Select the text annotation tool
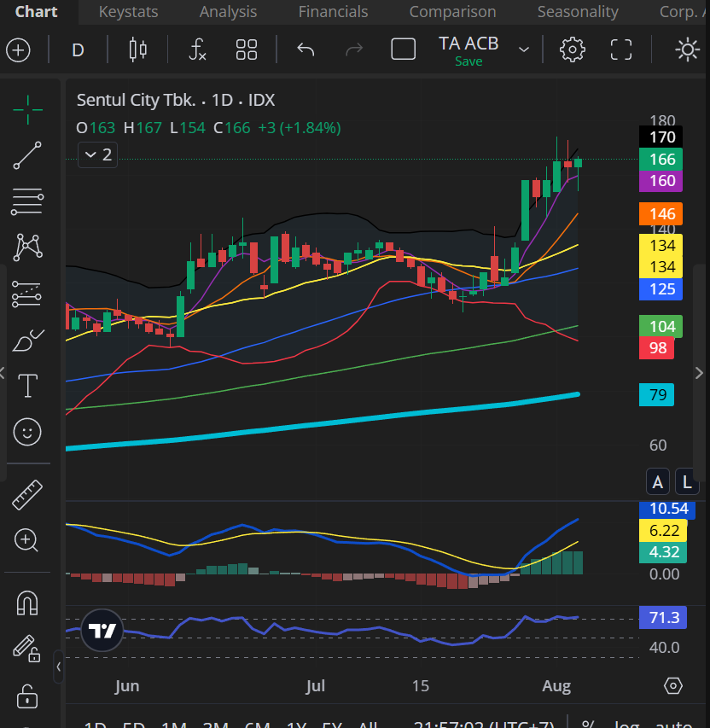This screenshot has width=710, height=728. 27,386
